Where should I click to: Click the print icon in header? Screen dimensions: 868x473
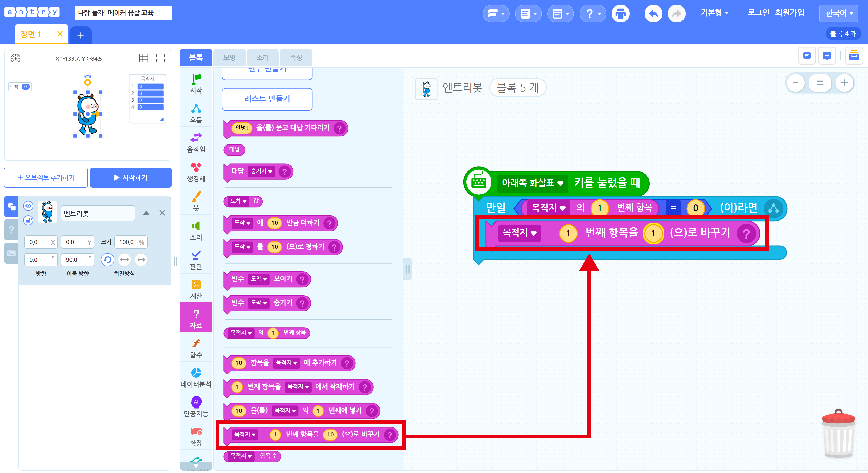[x=620, y=14]
